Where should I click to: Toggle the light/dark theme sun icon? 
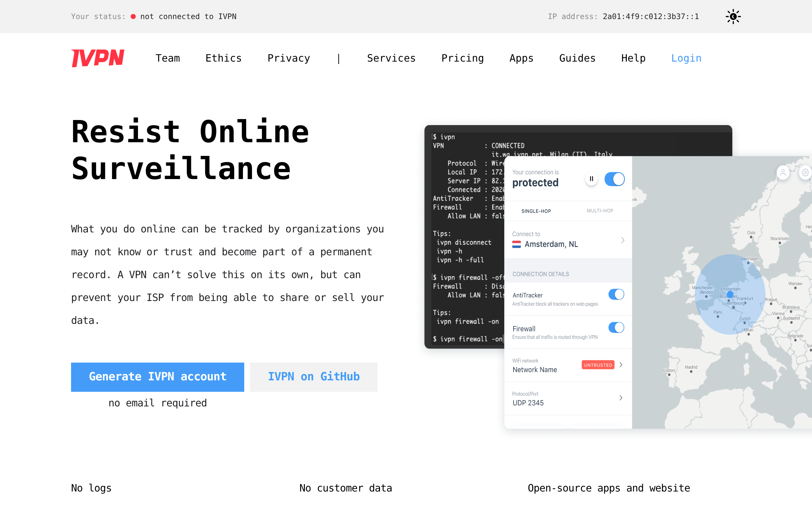click(733, 17)
